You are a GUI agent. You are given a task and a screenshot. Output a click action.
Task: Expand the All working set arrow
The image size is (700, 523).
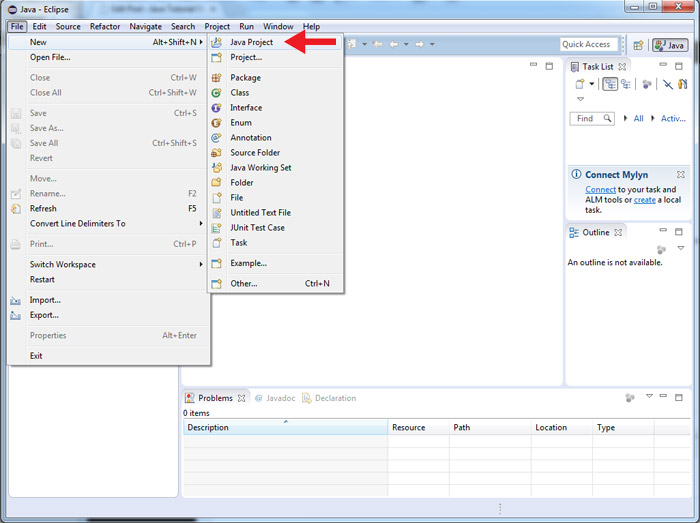[625, 118]
